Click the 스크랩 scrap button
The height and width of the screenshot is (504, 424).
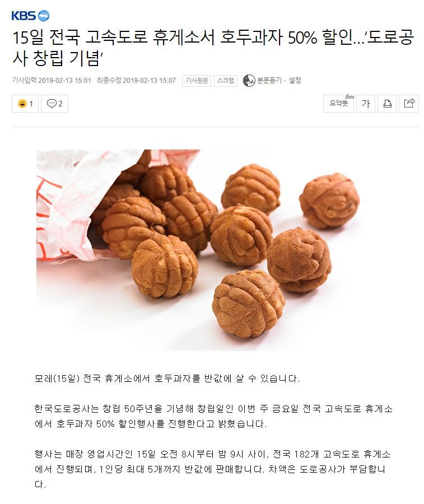225,81
